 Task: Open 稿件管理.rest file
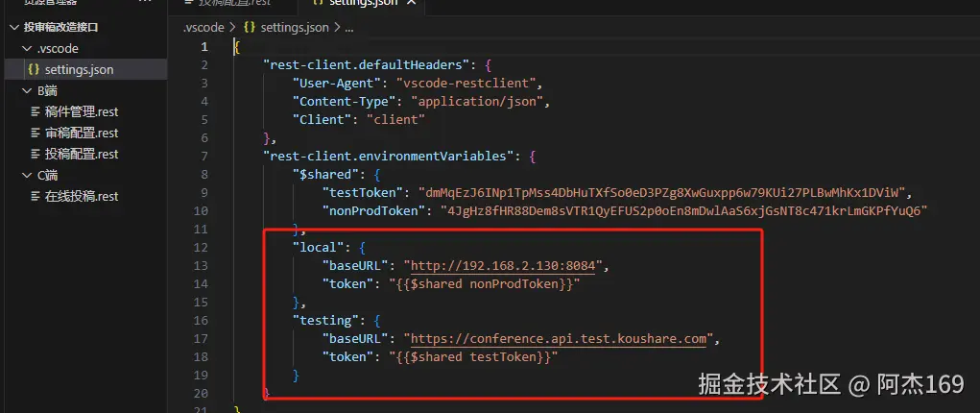(85, 112)
